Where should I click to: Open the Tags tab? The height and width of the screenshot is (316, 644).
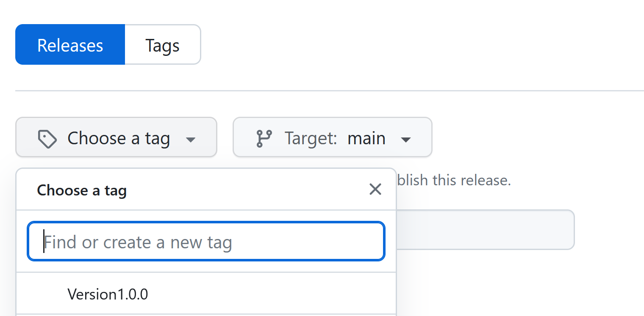point(162,45)
